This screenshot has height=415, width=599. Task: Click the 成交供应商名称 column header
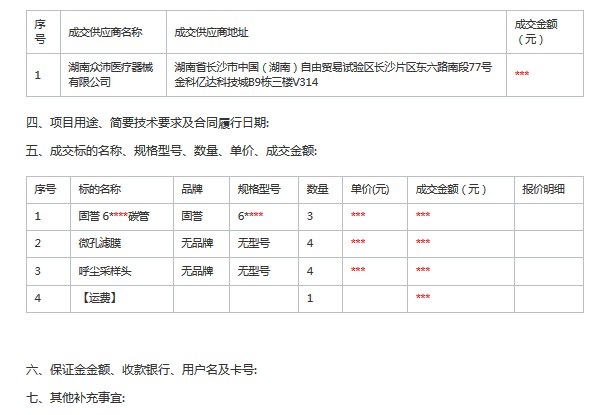[105, 32]
